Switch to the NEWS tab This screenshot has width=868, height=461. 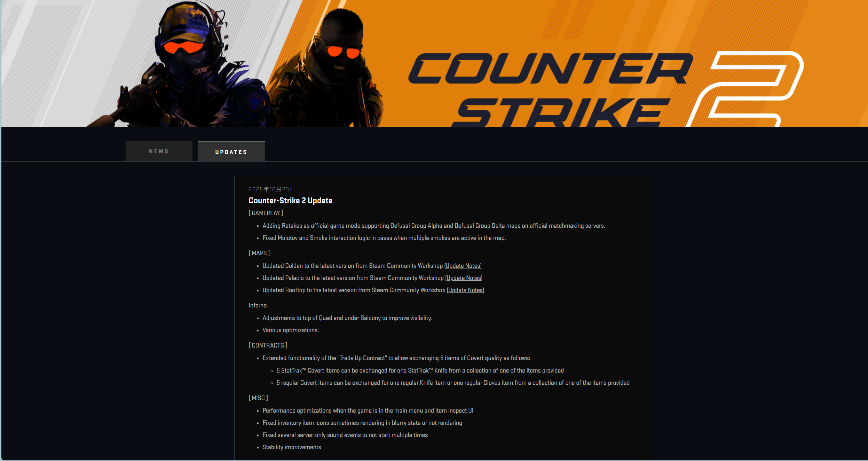tap(159, 151)
